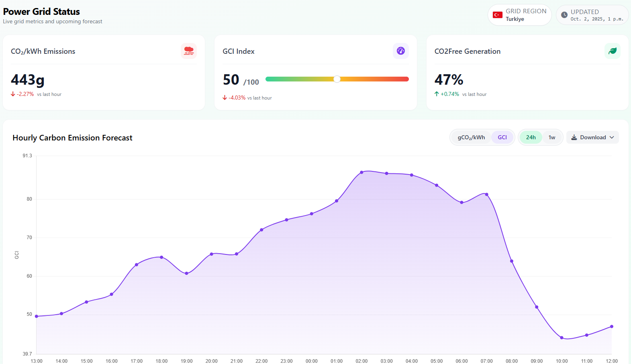The height and width of the screenshot is (364, 631).
Task: Click the green up arrow under 47%
Action: pyautogui.click(x=437, y=94)
